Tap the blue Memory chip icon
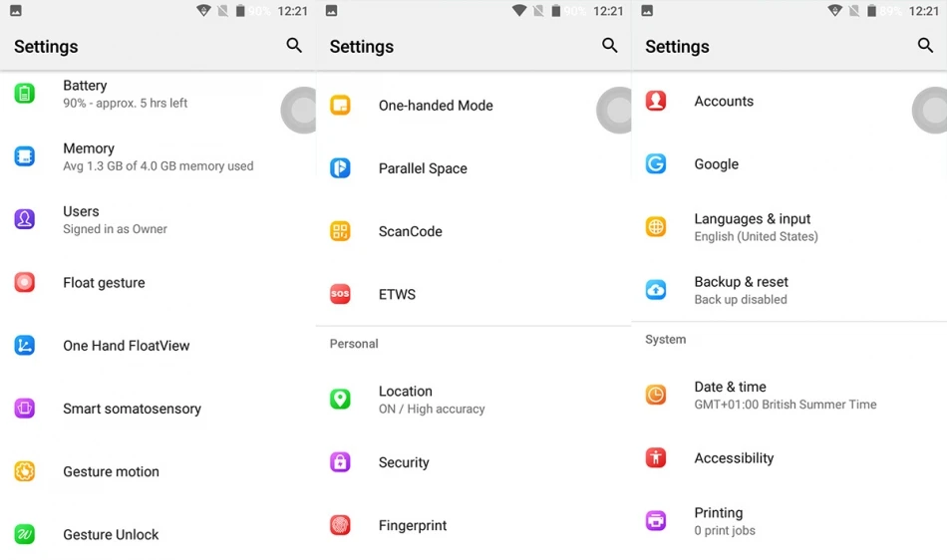Image resolution: width=947 pixels, height=560 pixels. [24, 156]
